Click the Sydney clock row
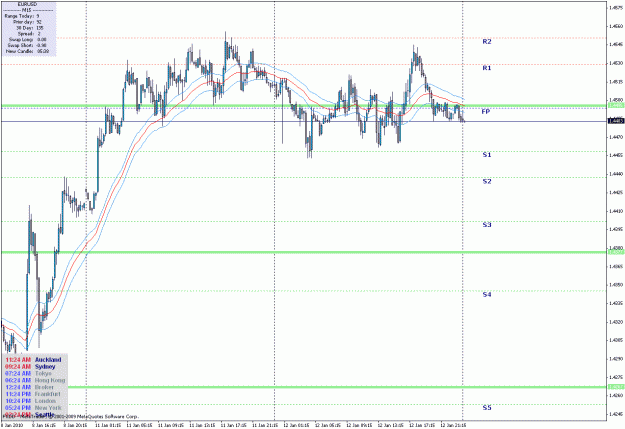Viewport: 625px width, 429px height. point(30,366)
